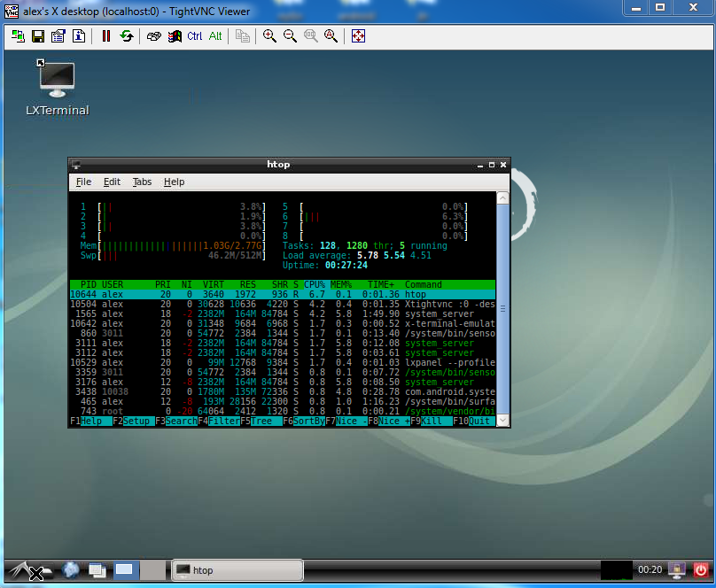The image size is (716, 588).
Task: Click the zoom 100% magnifier icon
Action: point(310,36)
